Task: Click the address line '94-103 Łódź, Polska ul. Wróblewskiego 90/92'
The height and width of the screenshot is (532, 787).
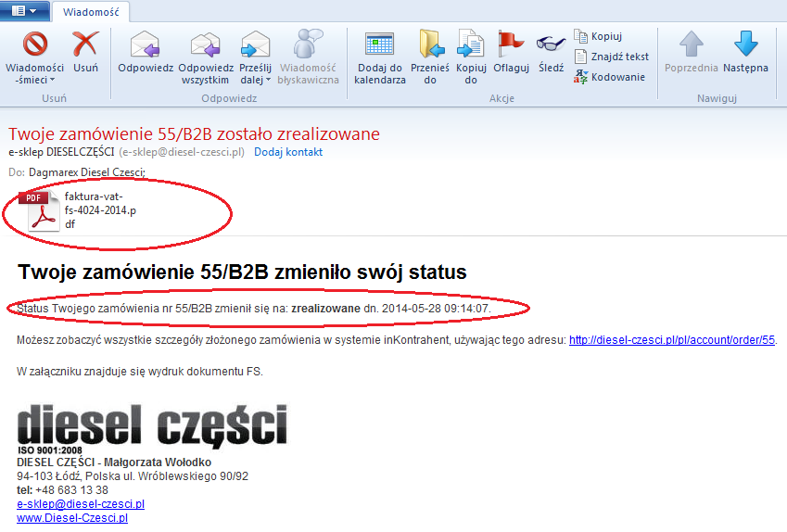Action: pos(133,475)
